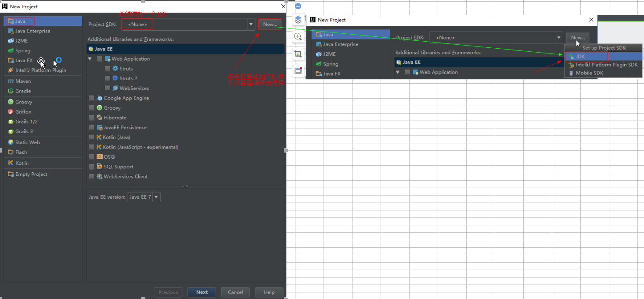Click the blue minus circle above the picture
The image size is (644, 299).
[x=298, y=6]
